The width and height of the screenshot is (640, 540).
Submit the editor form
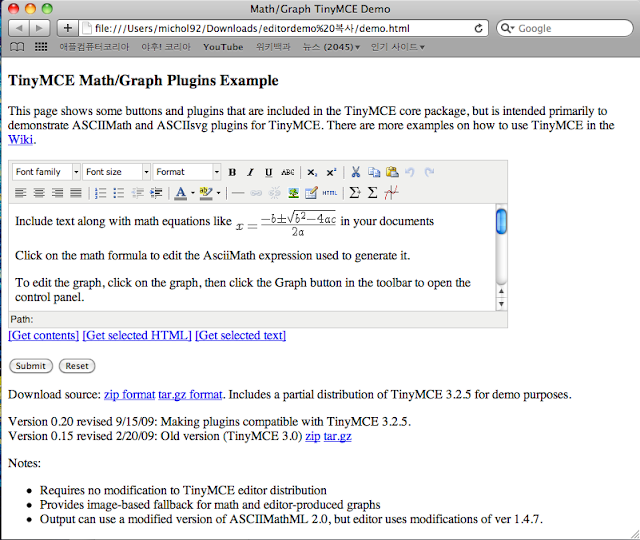[31, 366]
